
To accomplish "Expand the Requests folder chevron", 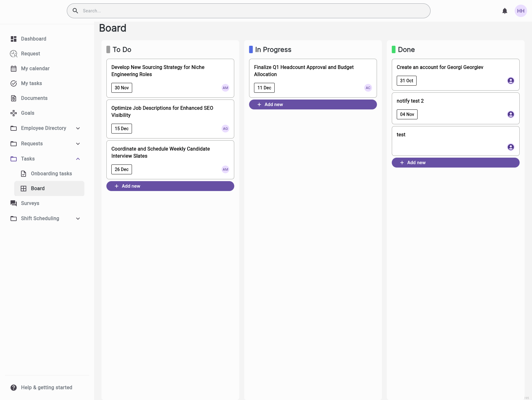I will click(x=78, y=144).
